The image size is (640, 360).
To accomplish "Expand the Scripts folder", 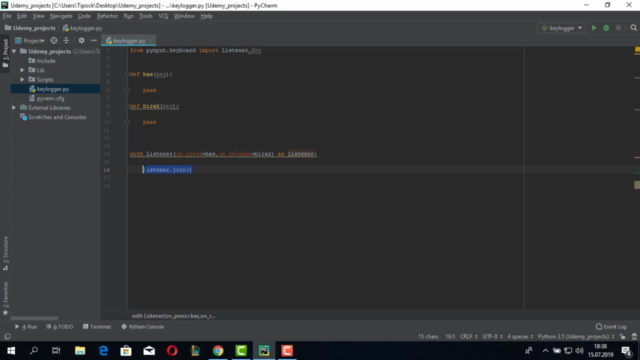I will point(22,80).
